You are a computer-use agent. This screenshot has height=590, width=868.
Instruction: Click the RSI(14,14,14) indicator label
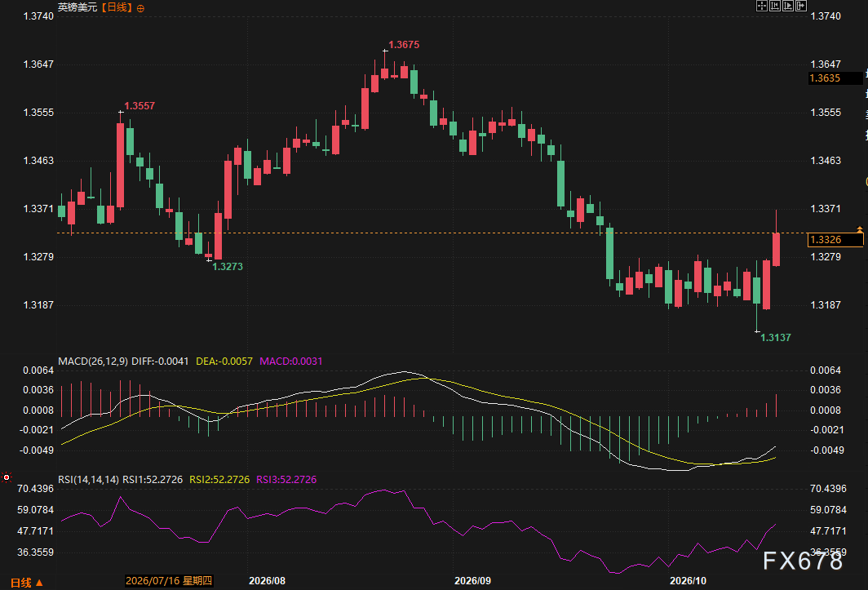pos(89,480)
